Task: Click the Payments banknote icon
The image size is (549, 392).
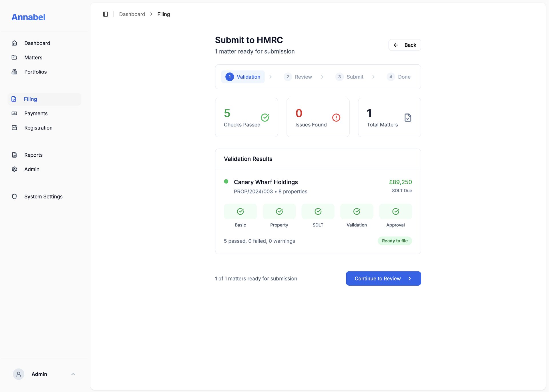Action: pos(14,114)
